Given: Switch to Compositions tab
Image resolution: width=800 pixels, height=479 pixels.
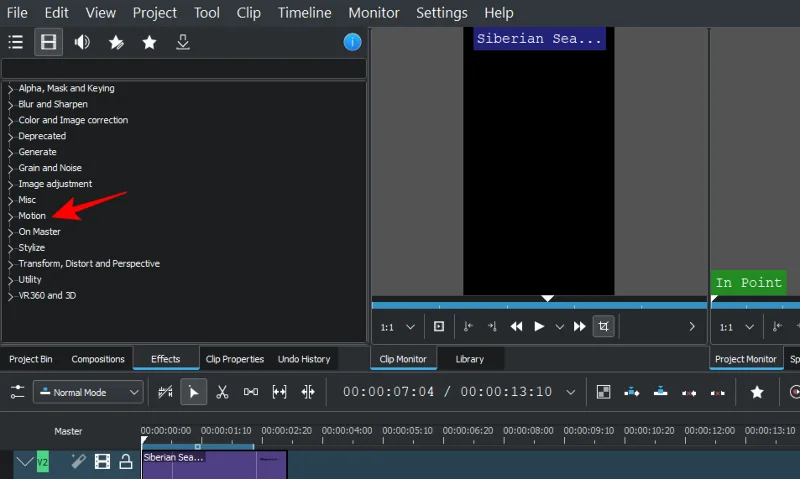Looking at the screenshot, I should click(x=98, y=359).
